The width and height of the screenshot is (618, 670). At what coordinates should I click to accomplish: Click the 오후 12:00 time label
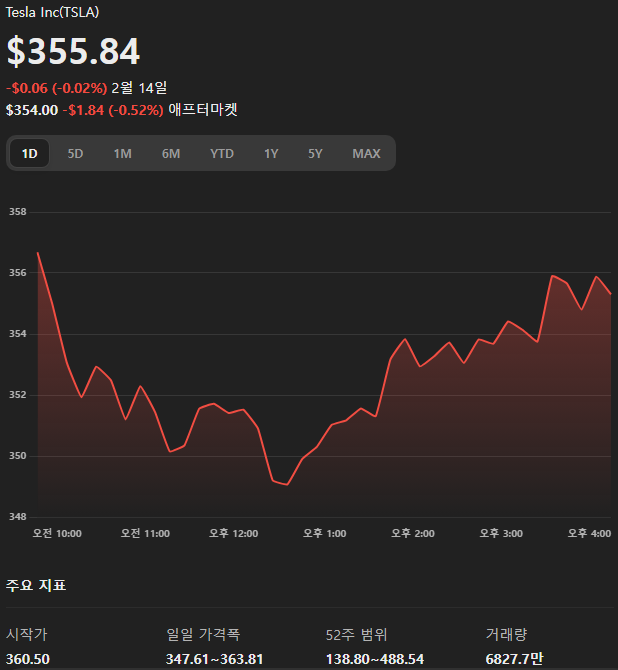click(x=233, y=533)
